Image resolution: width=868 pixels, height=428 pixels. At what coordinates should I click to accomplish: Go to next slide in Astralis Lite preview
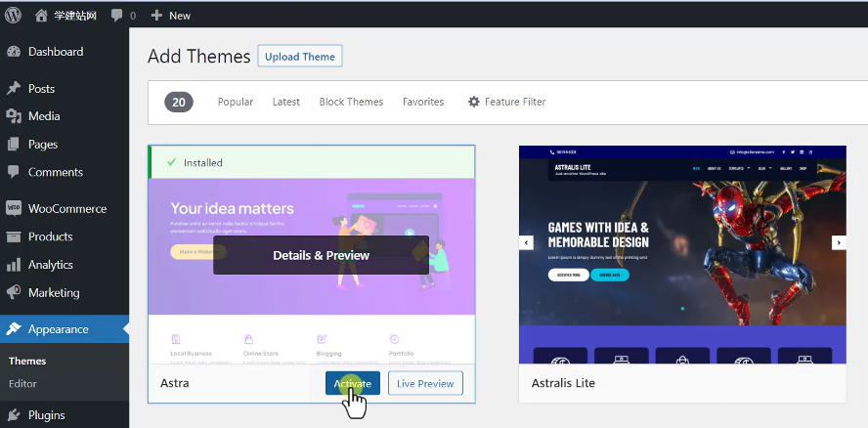[838, 242]
